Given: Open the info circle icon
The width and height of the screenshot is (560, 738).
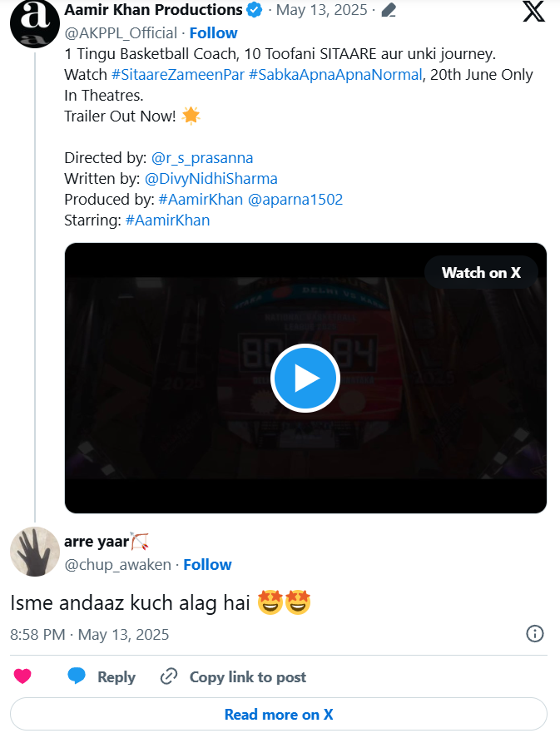Looking at the screenshot, I should point(535,634).
